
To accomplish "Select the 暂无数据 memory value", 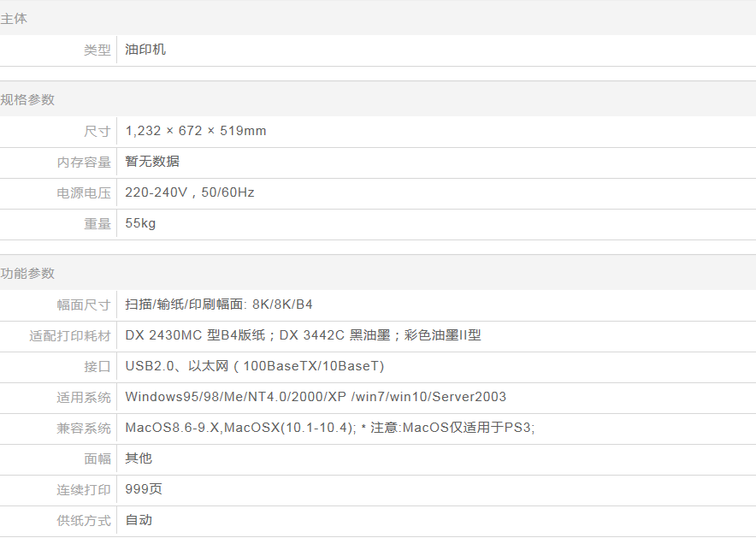I will 152,162.
